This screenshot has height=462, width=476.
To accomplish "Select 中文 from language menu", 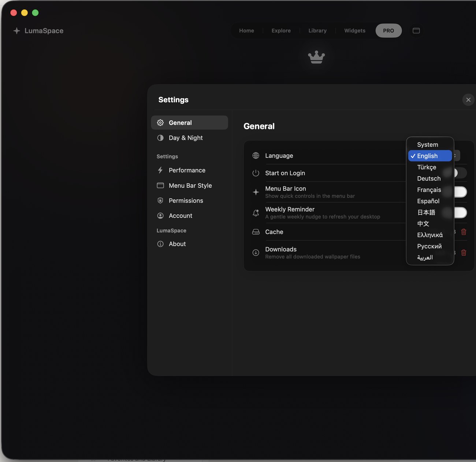I will pyautogui.click(x=430, y=223).
